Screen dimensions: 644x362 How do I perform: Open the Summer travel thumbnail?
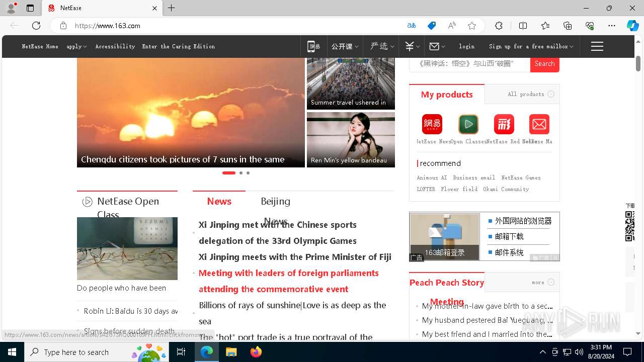click(x=351, y=83)
